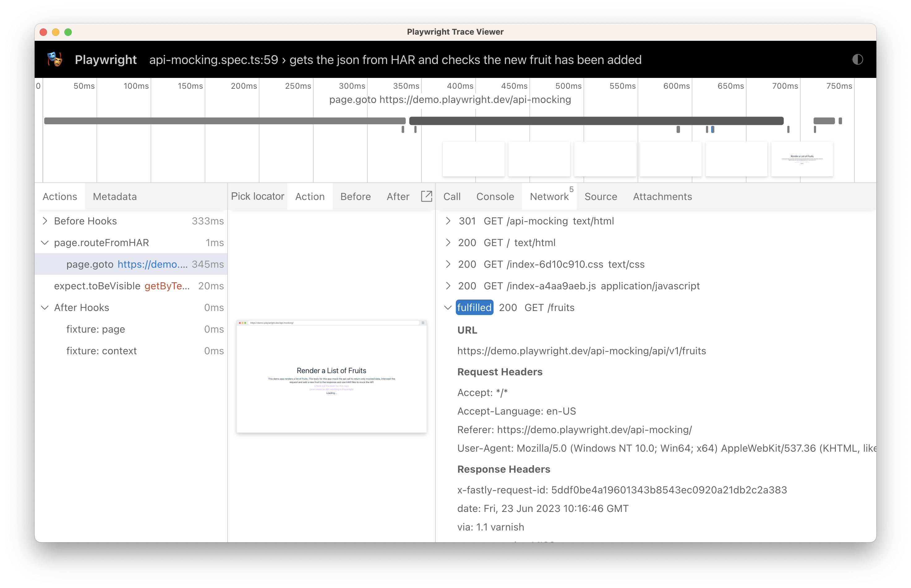Viewport: 911px width, 588px height.
Task: Switch to the Console tab
Action: [495, 196]
